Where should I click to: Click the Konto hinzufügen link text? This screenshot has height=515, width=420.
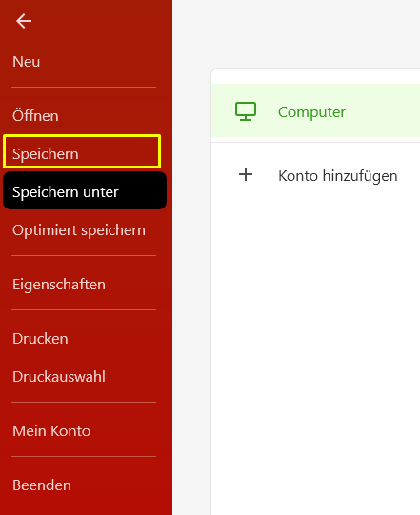(x=338, y=176)
